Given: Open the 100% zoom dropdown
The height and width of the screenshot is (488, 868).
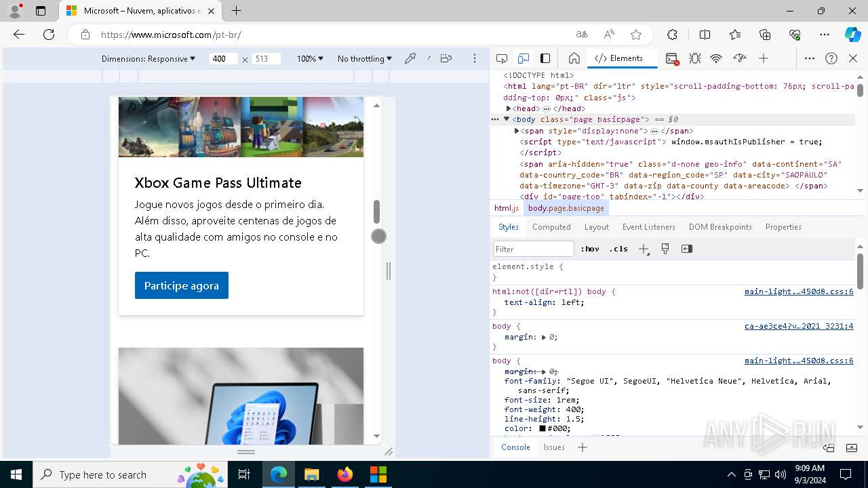Looking at the screenshot, I should (x=310, y=59).
